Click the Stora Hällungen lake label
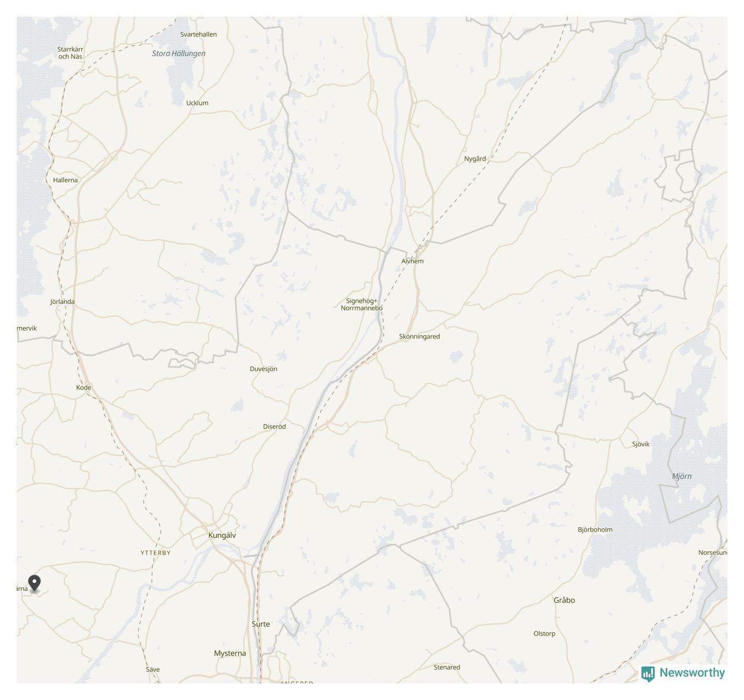744x700 pixels. [179, 53]
